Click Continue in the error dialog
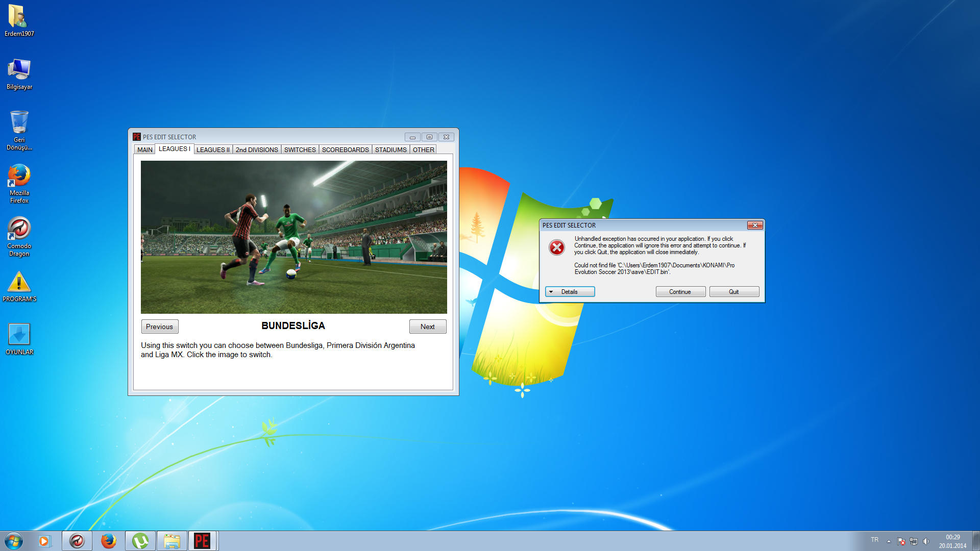 (x=680, y=292)
